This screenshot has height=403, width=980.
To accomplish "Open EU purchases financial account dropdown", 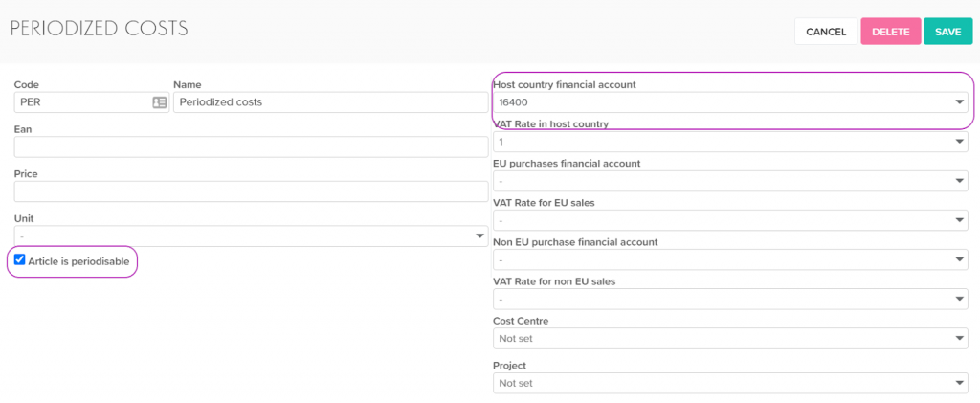I will (x=731, y=181).
